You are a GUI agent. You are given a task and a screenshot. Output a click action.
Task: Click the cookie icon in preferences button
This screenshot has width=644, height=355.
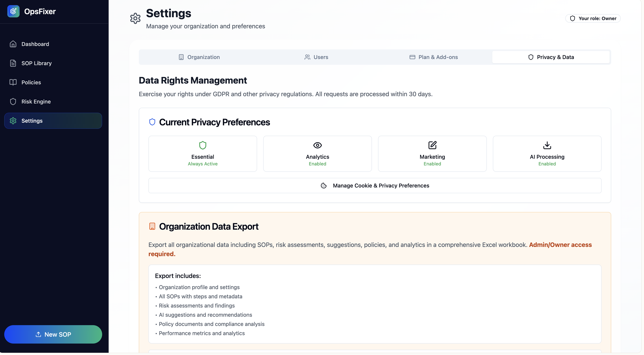[x=324, y=185]
